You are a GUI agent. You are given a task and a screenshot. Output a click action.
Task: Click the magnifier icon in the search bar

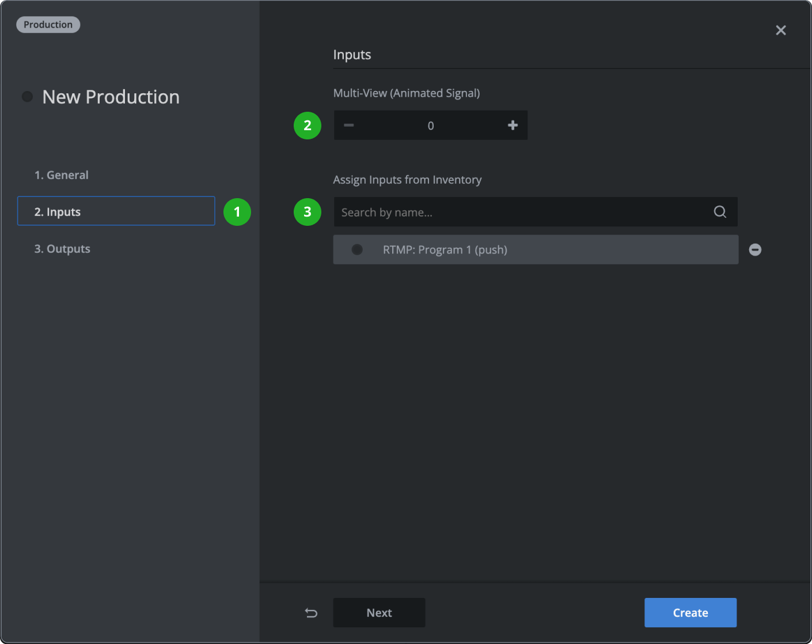(719, 211)
